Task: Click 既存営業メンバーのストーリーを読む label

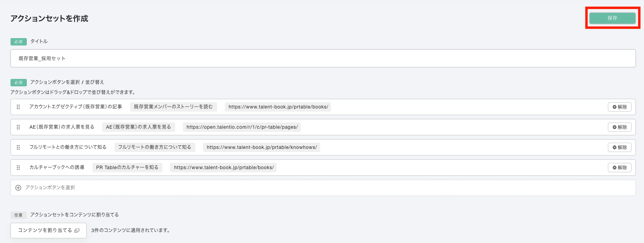Action: pyautogui.click(x=173, y=107)
